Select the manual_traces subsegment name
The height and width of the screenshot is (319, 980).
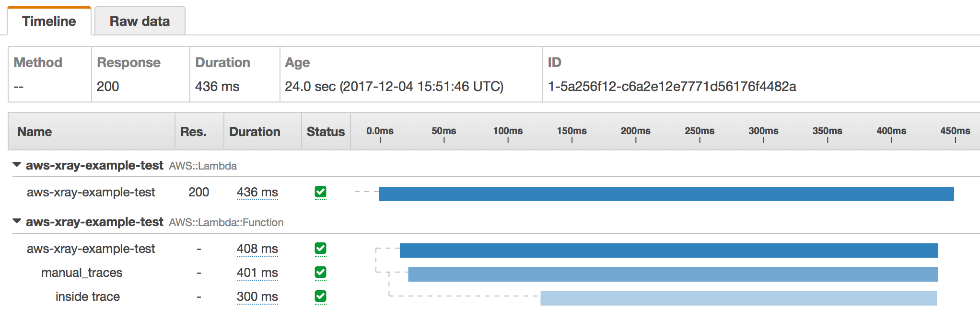(x=82, y=273)
